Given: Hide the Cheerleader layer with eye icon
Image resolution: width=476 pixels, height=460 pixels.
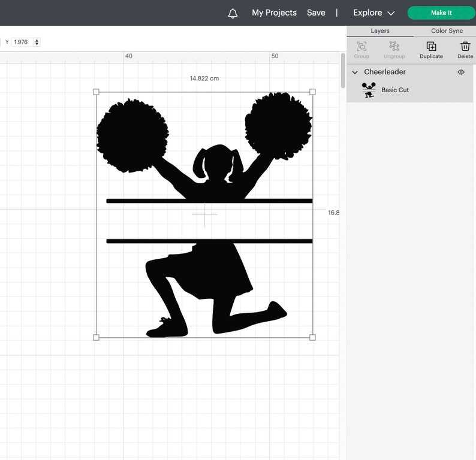Looking at the screenshot, I should coord(461,72).
